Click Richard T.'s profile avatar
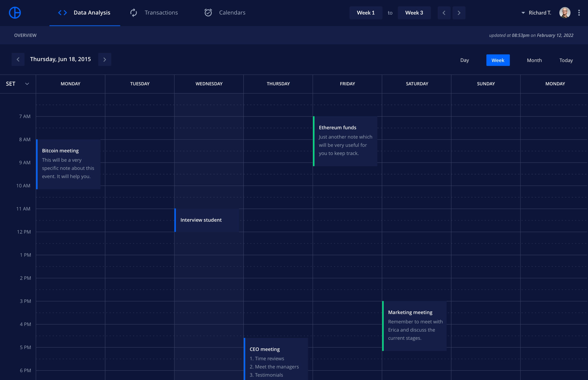 click(x=565, y=13)
